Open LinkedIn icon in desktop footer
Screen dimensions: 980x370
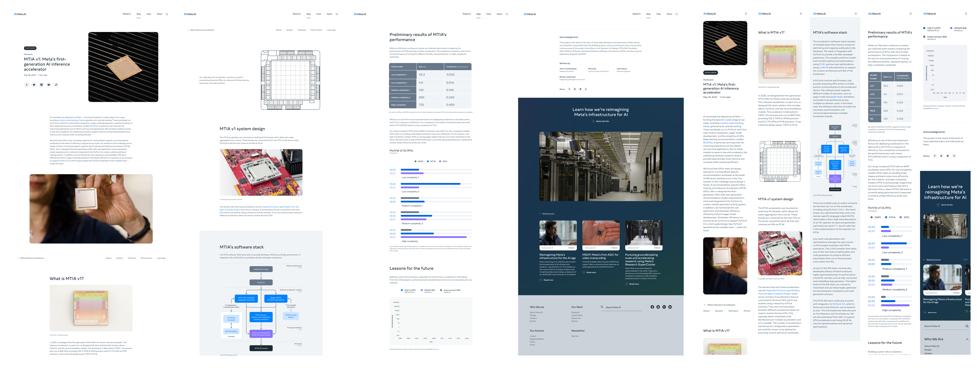pos(664,307)
